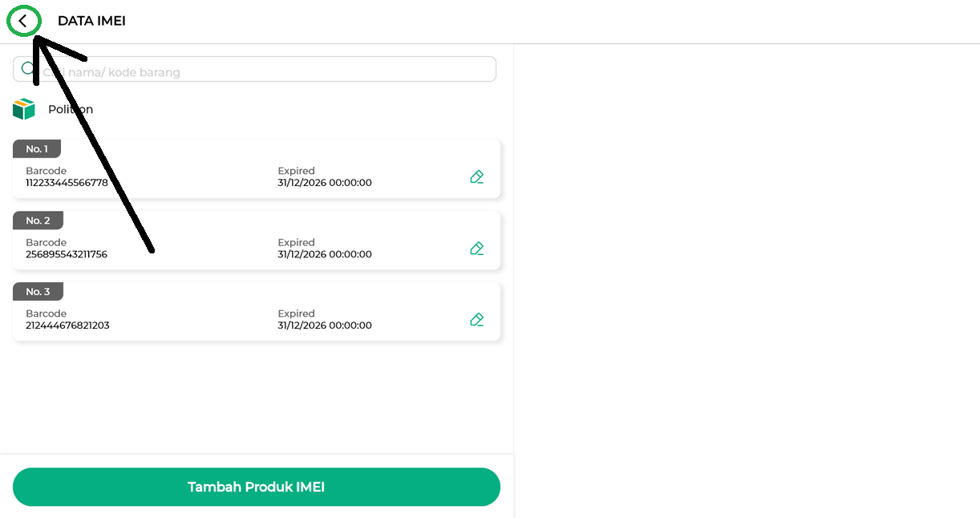Click the Barcode label in entry No. 2
This screenshot has height=518, width=980.
click(46, 242)
